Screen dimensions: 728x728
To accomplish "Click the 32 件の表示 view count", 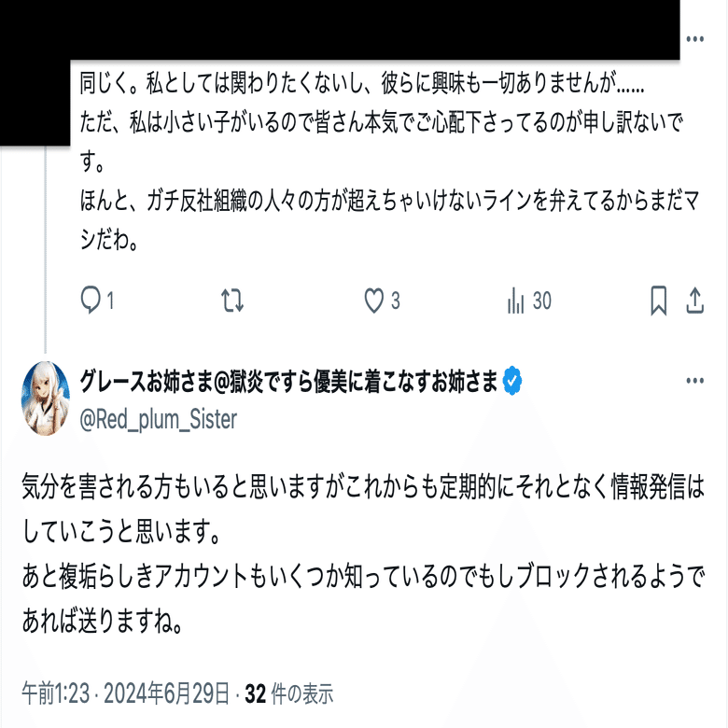I will (x=288, y=693).
